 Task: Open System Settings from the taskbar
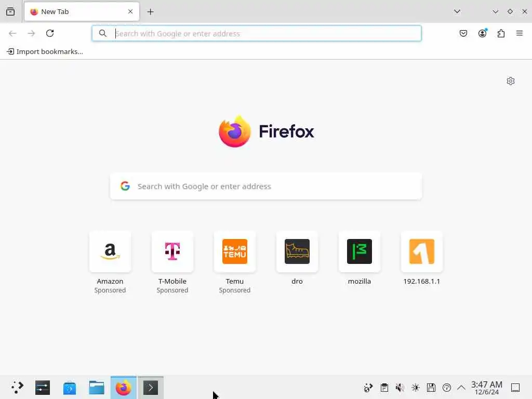point(43,388)
